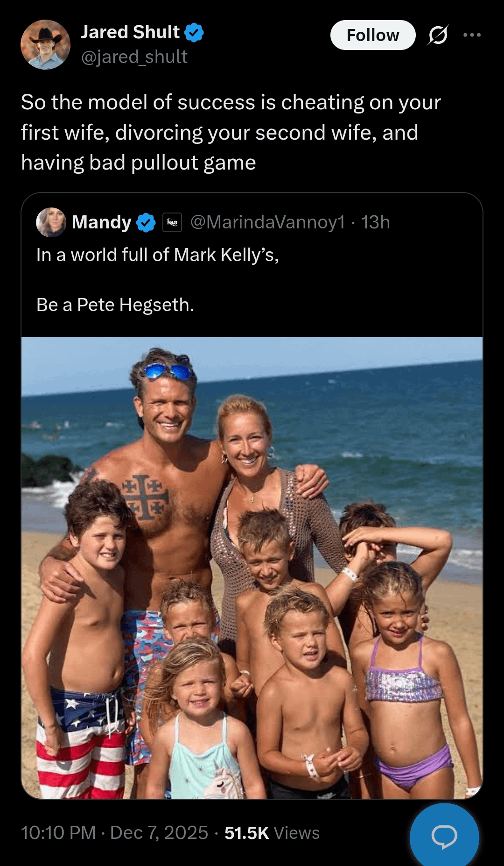504x866 pixels.
Task: Tap Mandy's profile avatar in quoted post
Action: pos(51,222)
